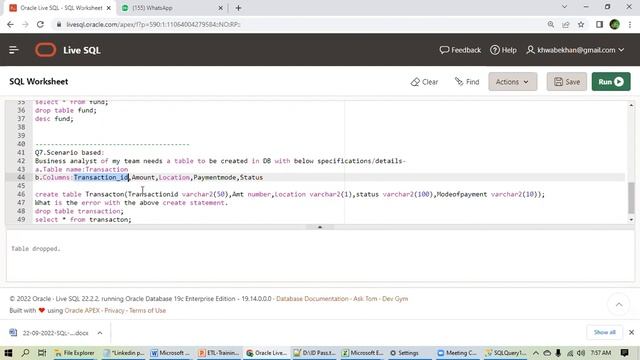The height and width of the screenshot is (360, 640).
Task: Open the Help menu
Action: click(x=503, y=50)
